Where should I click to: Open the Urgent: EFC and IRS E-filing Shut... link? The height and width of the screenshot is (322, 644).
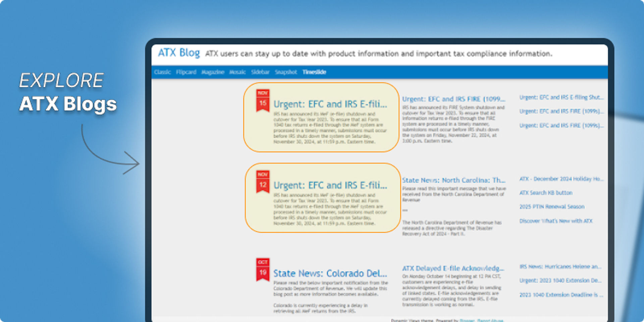[561, 97]
